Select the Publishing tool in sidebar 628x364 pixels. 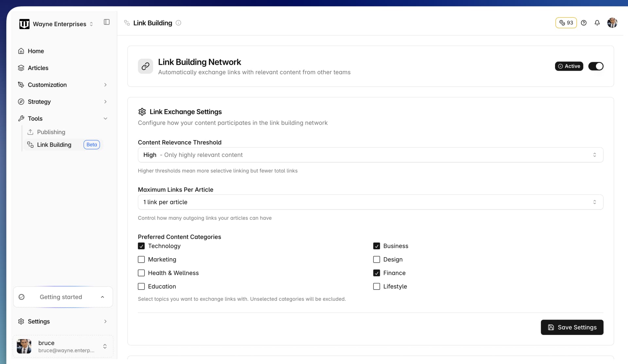pyautogui.click(x=51, y=132)
